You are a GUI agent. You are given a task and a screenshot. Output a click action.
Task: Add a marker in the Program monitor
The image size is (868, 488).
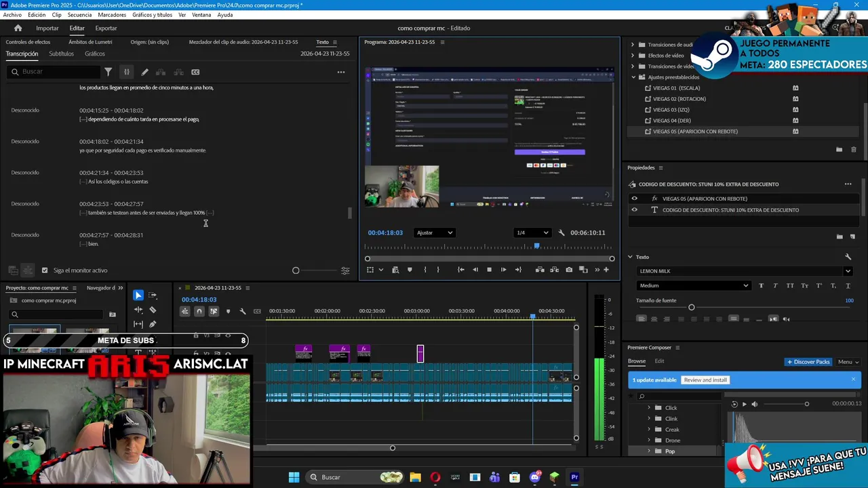(x=410, y=270)
